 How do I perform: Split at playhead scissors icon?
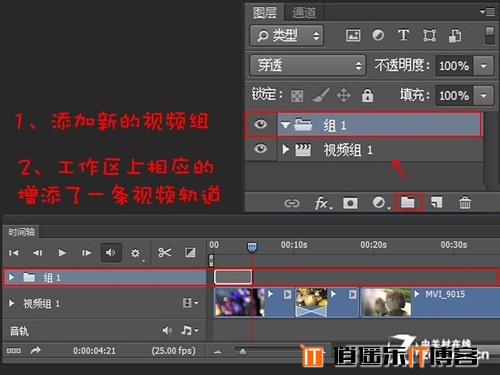click(x=165, y=253)
